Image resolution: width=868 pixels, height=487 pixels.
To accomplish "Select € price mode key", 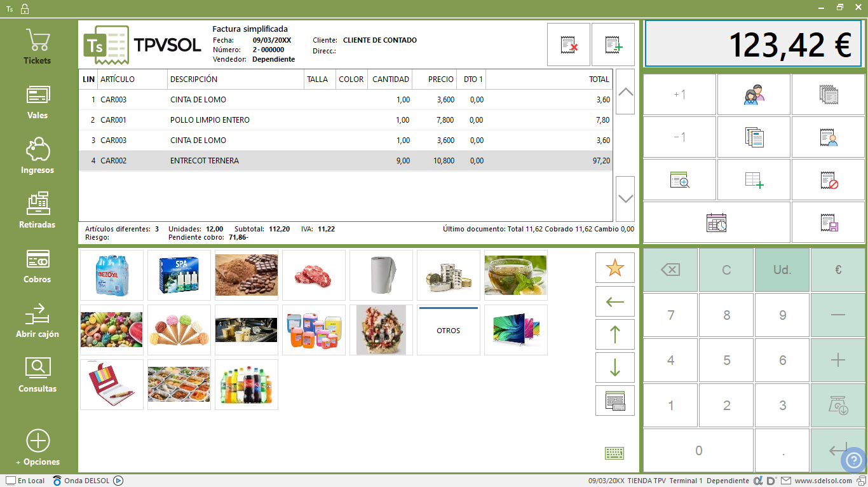I will tap(838, 270).
